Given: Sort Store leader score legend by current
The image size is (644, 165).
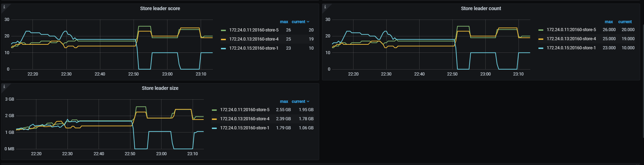Looking at the screenshot, I should [x=300, y=22].
